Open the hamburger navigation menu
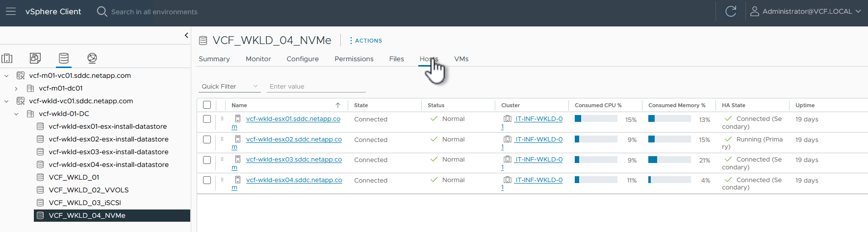The image size is (868, 232). pos(11,11)
